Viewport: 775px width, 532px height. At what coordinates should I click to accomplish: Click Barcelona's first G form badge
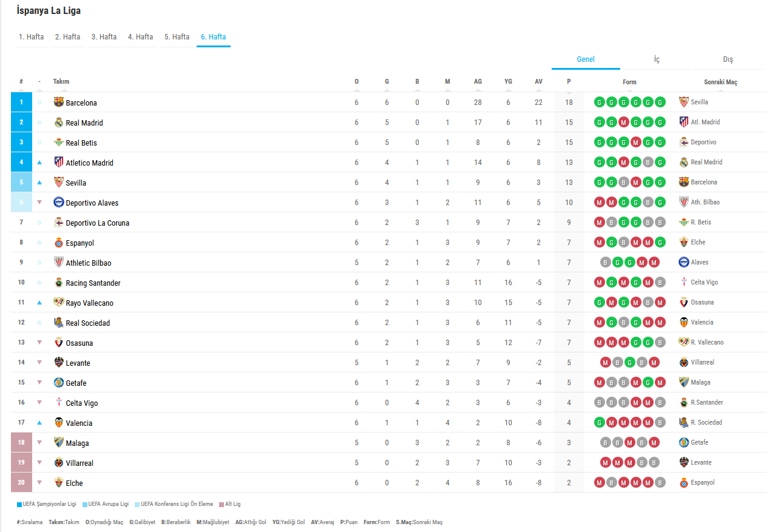(600, 102)
